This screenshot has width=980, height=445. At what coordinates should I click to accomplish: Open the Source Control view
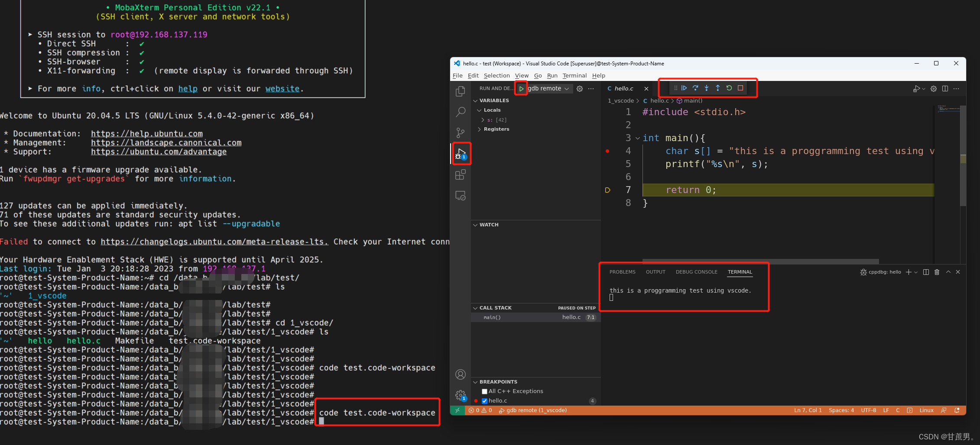click(x=460, y=132)
